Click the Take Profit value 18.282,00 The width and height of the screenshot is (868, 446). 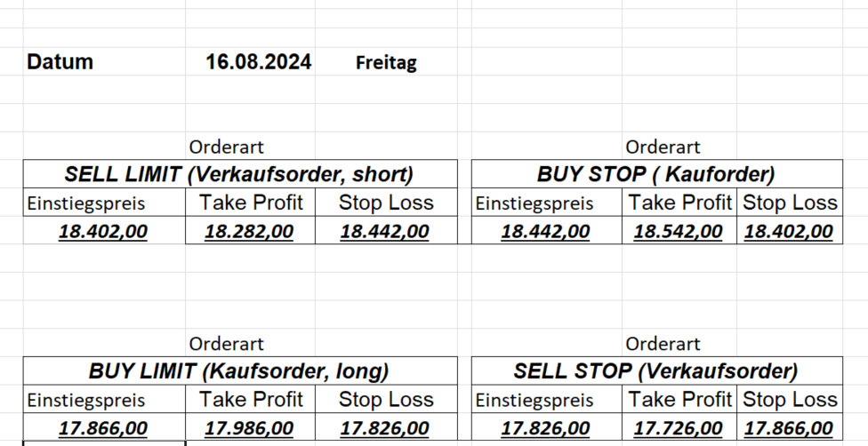coord(249,233)
